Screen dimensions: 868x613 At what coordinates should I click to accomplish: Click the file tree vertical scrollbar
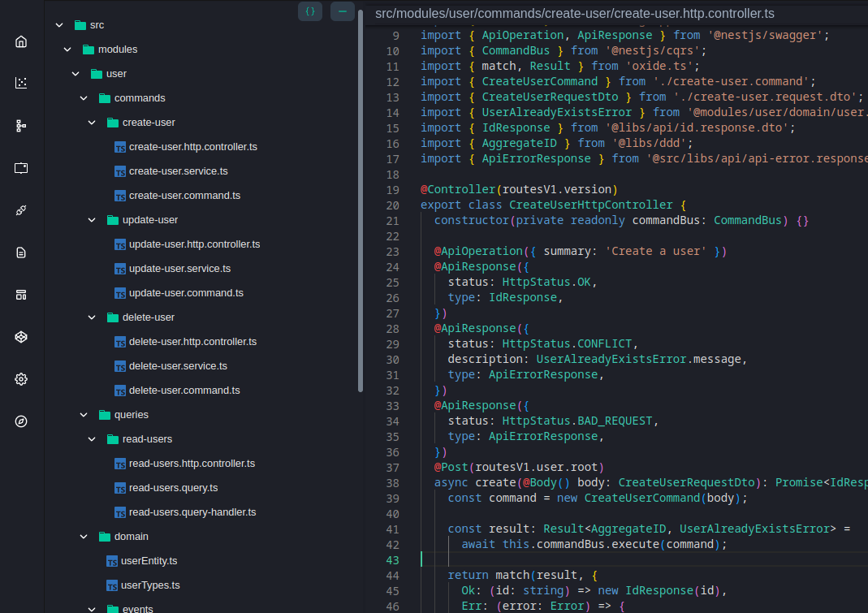coord(361,203)
